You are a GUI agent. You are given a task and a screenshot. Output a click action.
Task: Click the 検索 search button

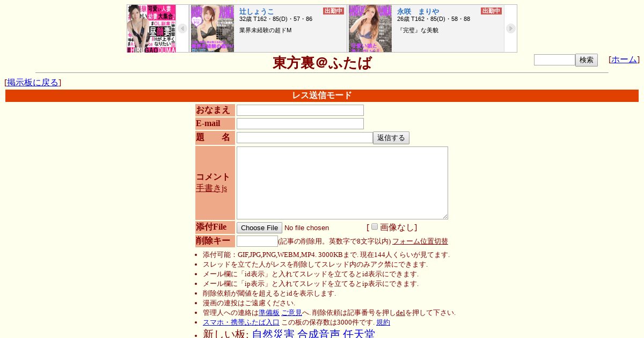tap(587, 60)
